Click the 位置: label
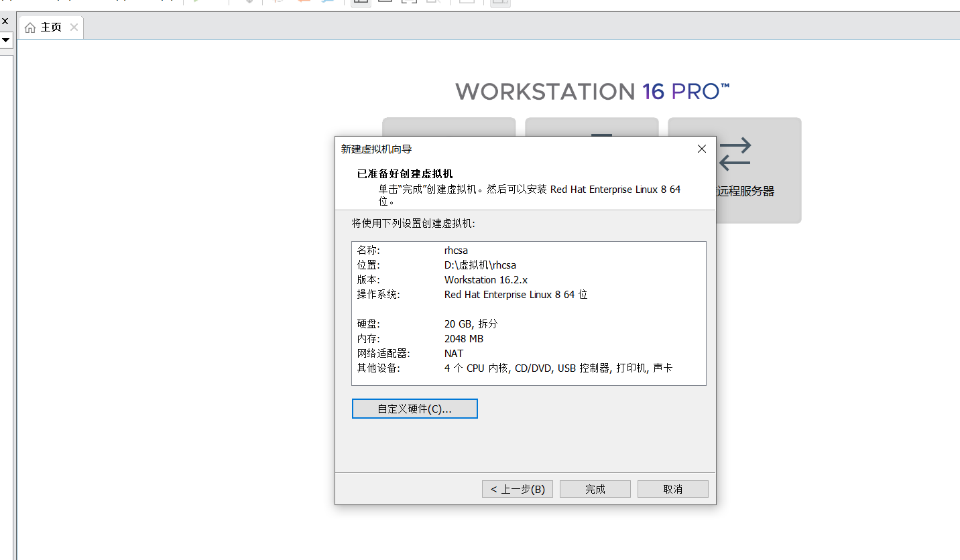This screenshot has width=960, height=560. (x=368, y=265)
